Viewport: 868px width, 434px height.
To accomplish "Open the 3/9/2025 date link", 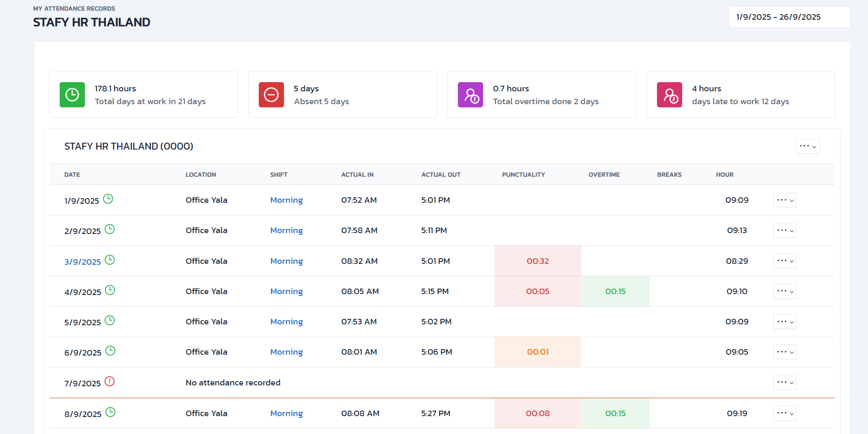I will (x=83, y=262).
